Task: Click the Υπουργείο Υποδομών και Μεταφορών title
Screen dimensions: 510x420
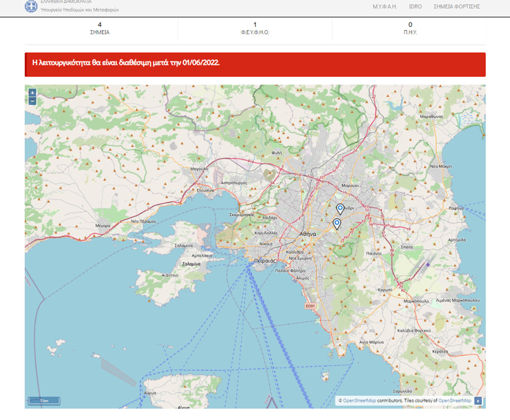Action: coord(80,10)
